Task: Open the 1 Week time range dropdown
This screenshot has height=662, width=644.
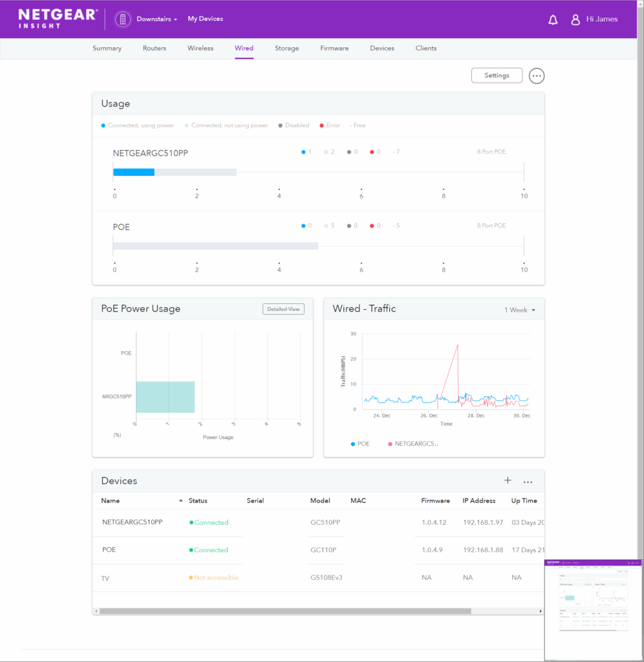Action: click(520, 310)
